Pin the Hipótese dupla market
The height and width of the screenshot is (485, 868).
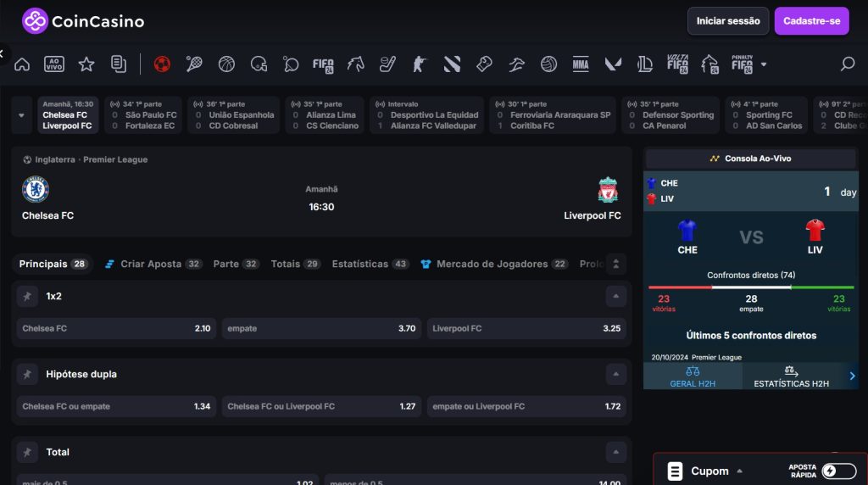[x=27, y=374]
